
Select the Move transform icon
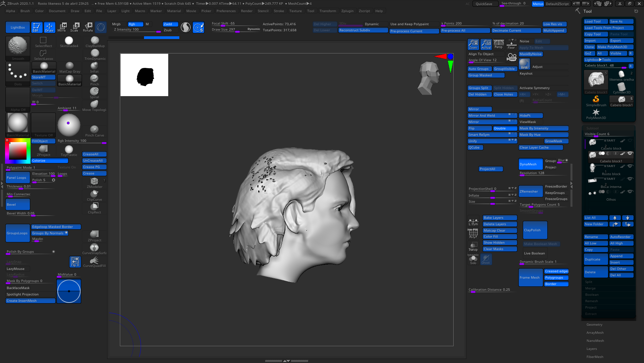62,27
